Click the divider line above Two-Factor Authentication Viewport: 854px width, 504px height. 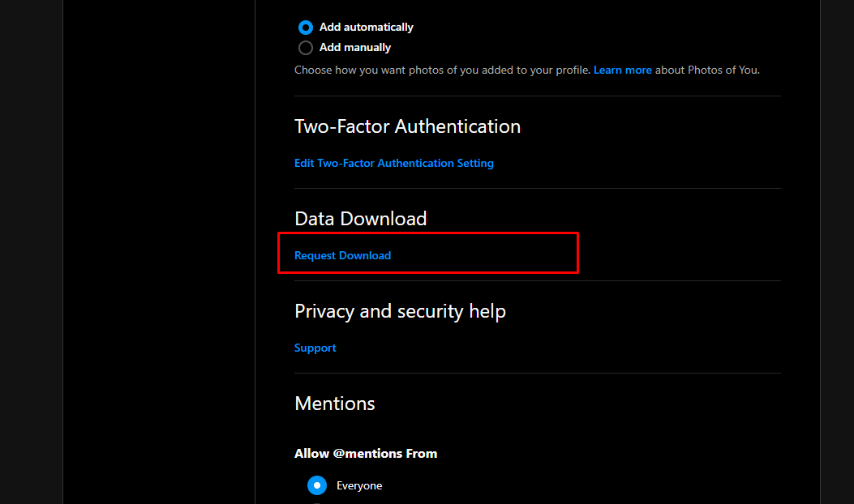tap(537, 96)
